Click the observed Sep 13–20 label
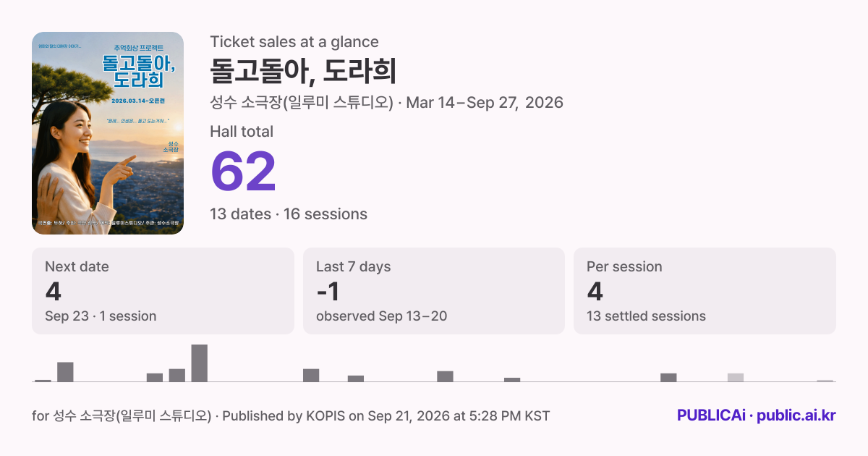 click(381, 316)
